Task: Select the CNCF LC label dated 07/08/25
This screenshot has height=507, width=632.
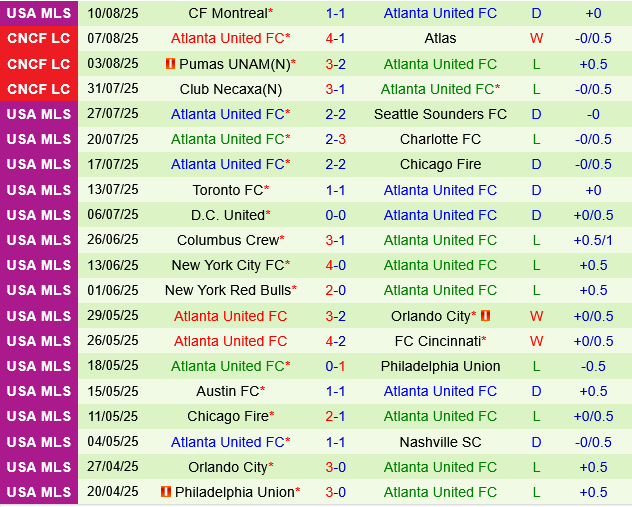Action: [x=39, y=38]
